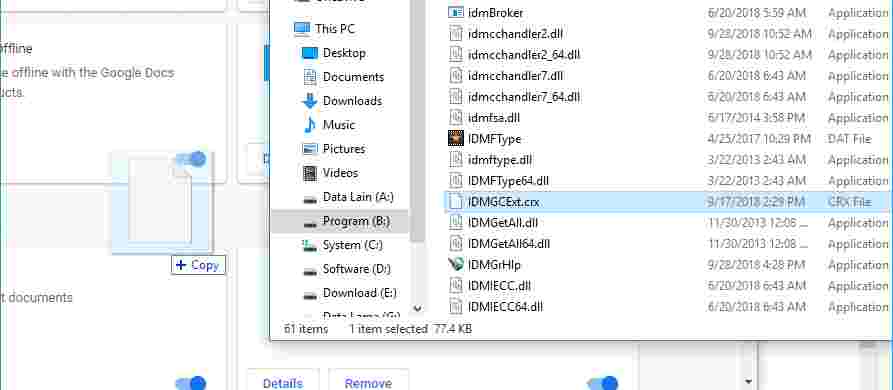Open System (C:) drive
The width and height of the screenshot is (893, 390).
tap(342, 245)
